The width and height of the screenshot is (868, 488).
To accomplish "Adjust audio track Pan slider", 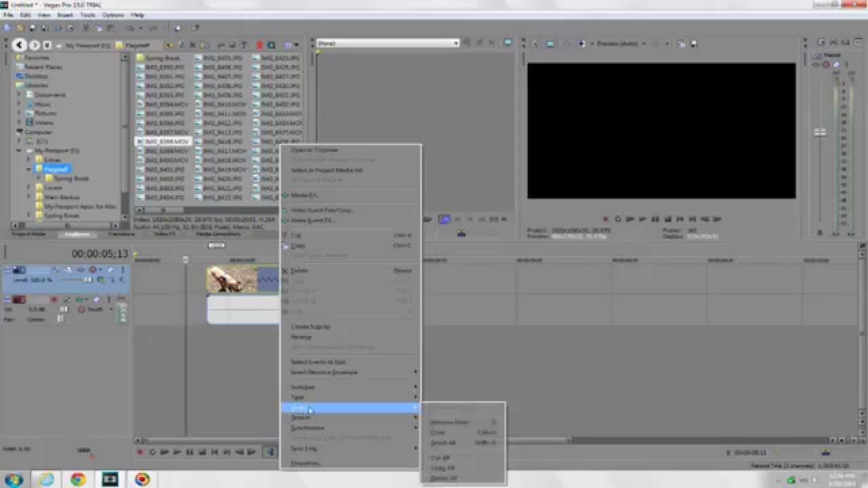I will (60, 319).
